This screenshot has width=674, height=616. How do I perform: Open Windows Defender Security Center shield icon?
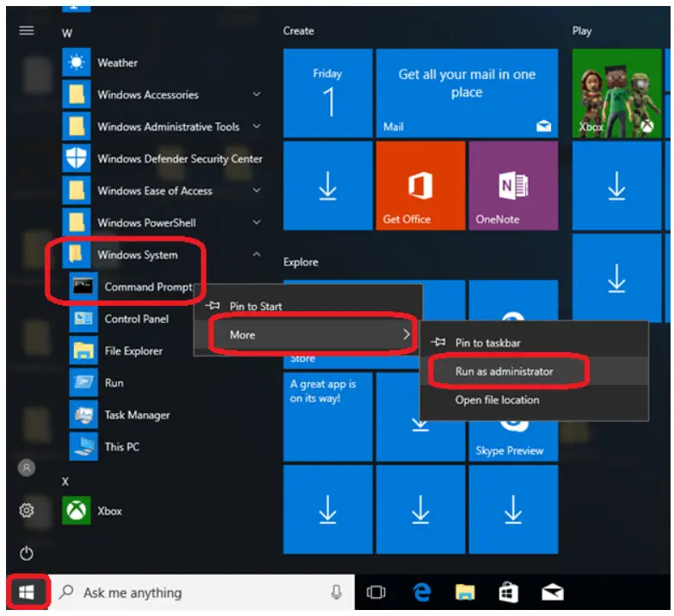76,158
